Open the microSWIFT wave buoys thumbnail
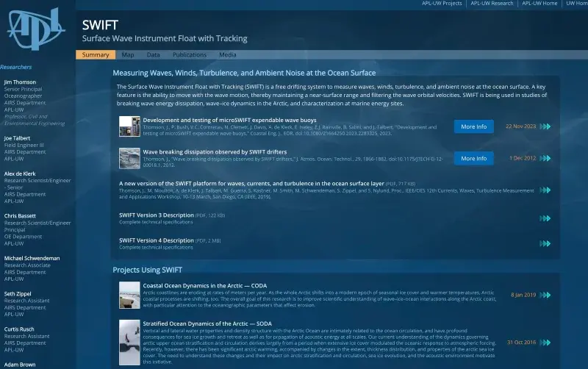588x369 pixels. point(129,126)
